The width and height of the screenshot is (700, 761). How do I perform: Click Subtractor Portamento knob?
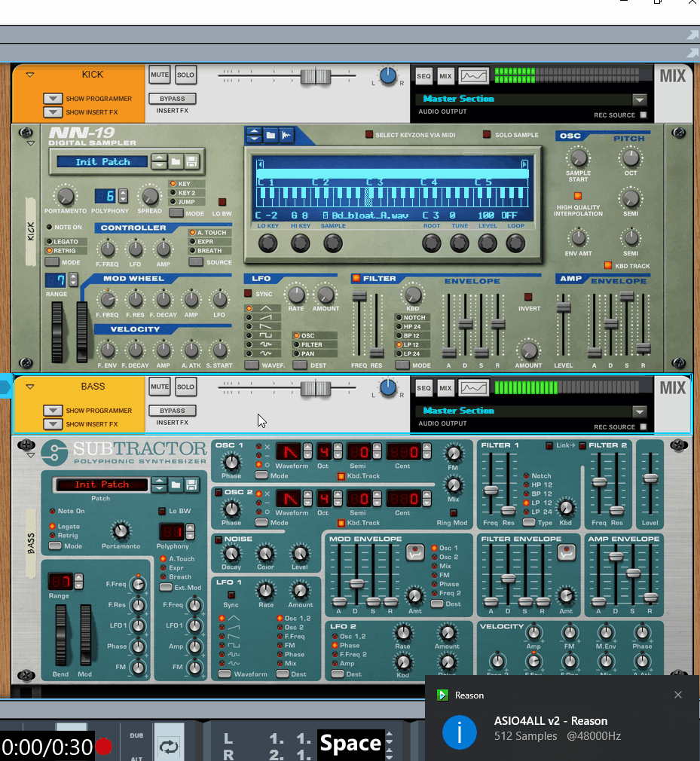[x=121, y=531]
